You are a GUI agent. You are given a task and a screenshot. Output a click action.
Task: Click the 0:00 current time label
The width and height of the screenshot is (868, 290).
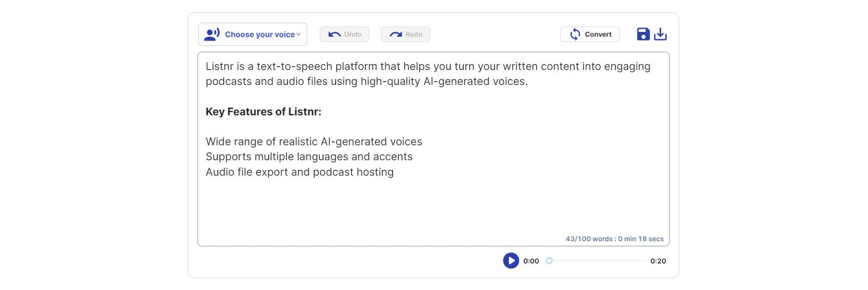pos(531,261)
